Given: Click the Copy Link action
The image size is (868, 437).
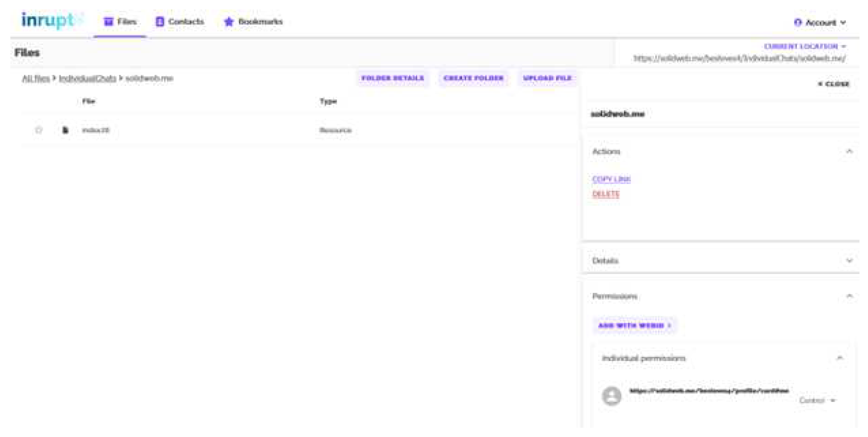Looking at the screenshot, I should click(611, 179).
